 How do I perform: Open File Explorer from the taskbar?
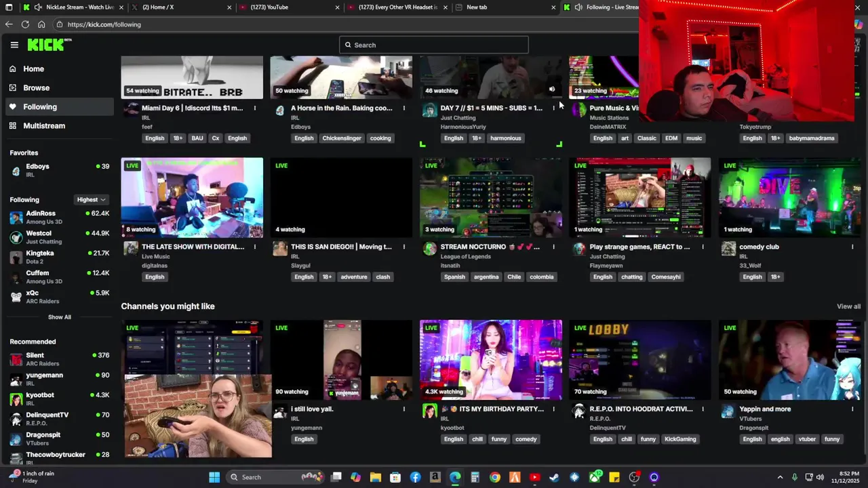coord(375,477)
